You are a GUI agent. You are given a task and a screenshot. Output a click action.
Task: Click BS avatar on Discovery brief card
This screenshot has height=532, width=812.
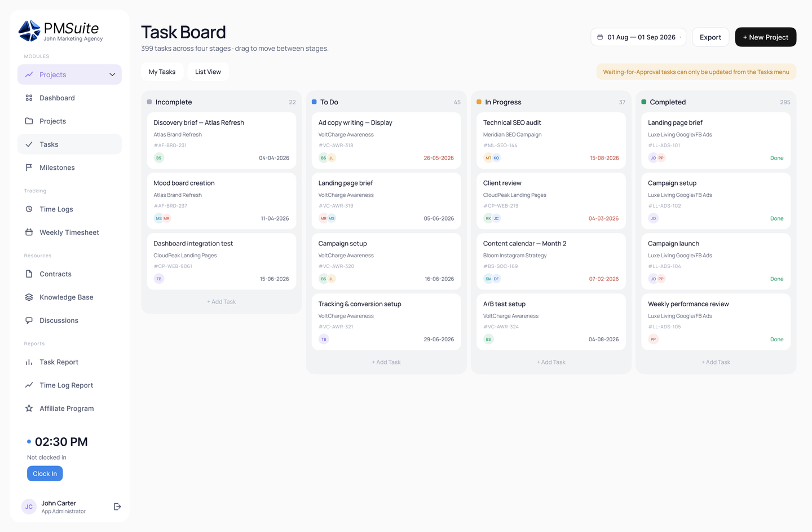pyautogui.click(x=159, y=158)
